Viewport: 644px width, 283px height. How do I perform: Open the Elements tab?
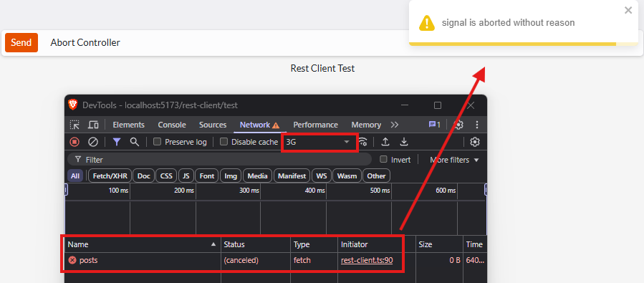click(128, 125)
